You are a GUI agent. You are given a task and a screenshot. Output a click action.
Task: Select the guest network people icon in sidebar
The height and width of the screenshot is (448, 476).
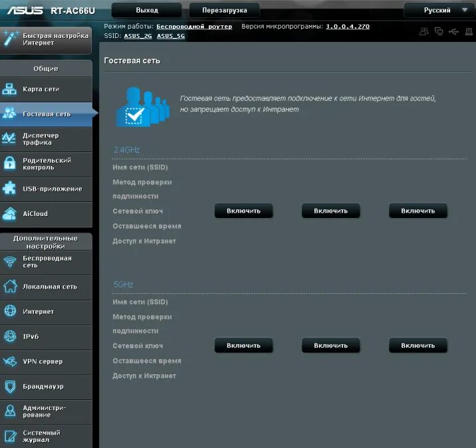point(9,113)
